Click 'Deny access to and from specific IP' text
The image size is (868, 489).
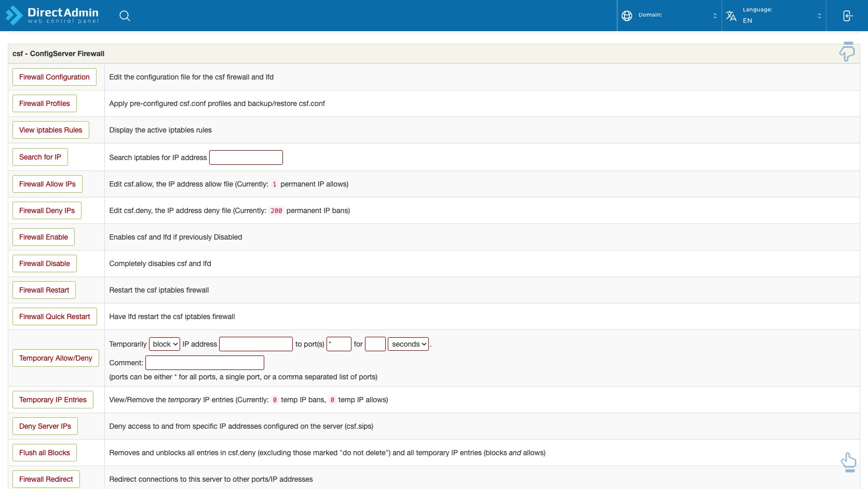pyautogui.click(x=241, y=426)
